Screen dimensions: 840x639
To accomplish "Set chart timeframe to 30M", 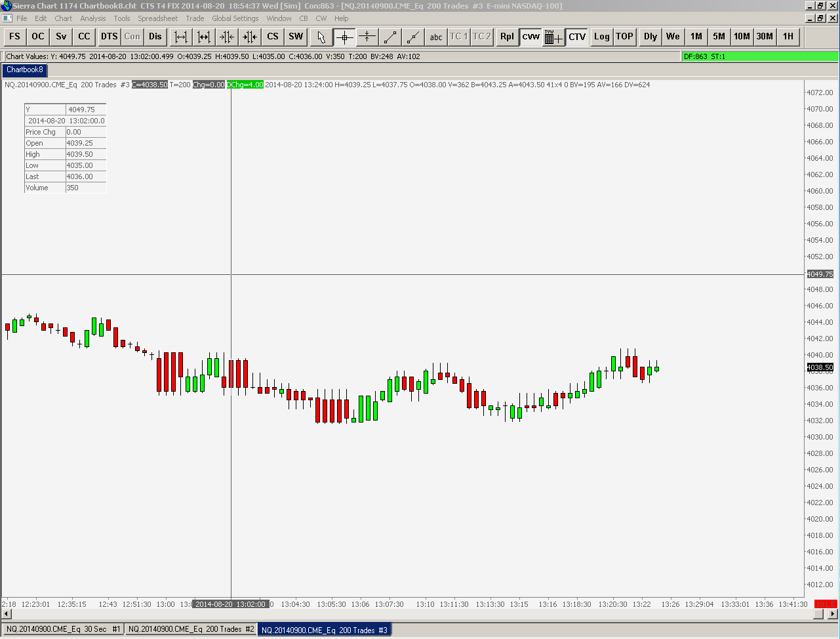I will coord(765,37).
